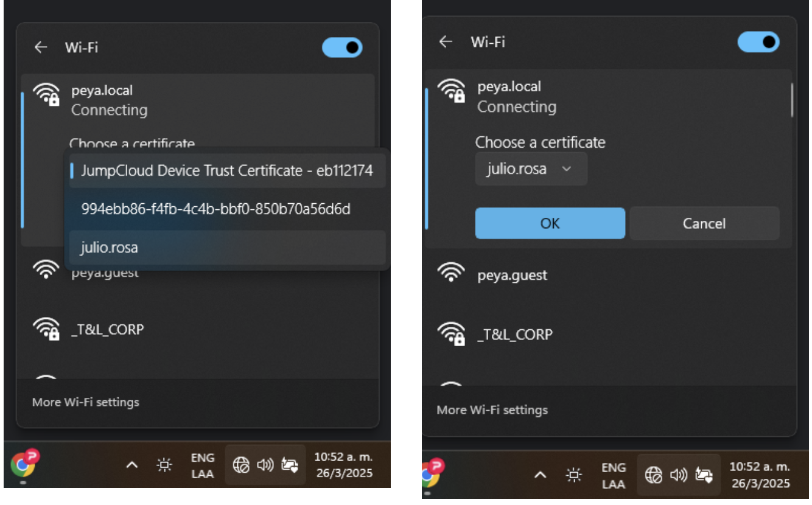Open More Wi-Fi settings in left panel
Screen dimensions: 812x505
pyautogui.click(x=86, y=402)
